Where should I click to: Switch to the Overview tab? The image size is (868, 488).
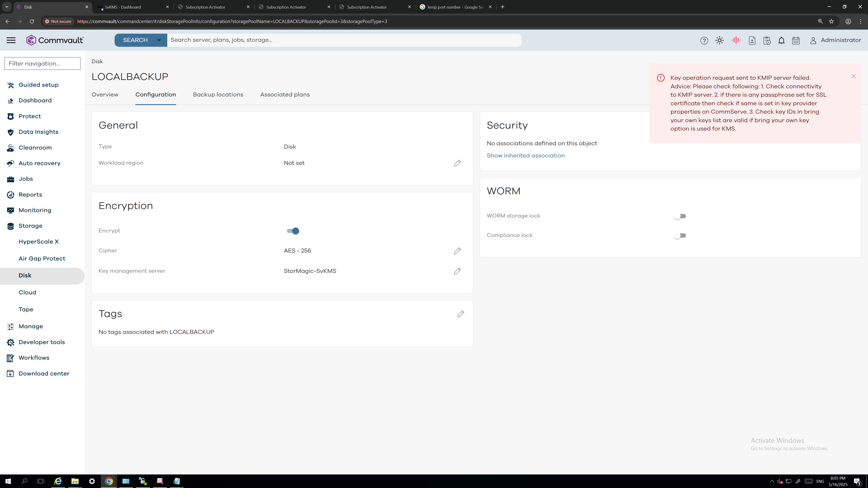click(x=105, y=95)
